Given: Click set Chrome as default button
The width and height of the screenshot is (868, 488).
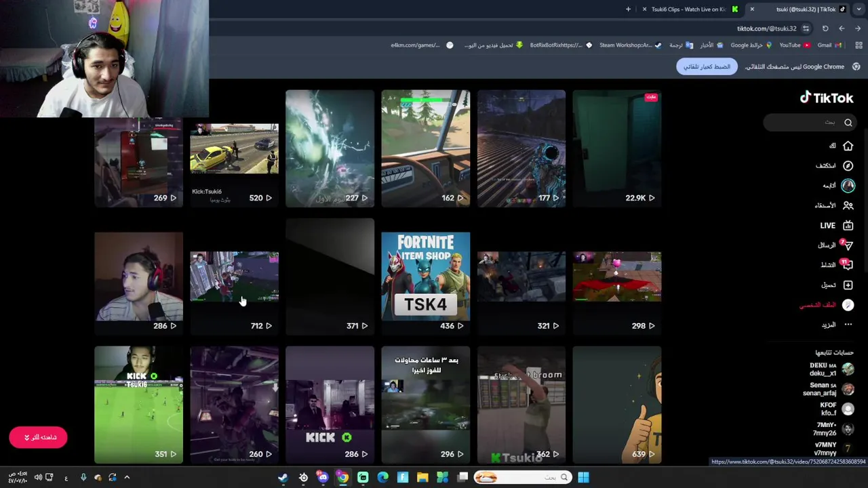Looking at the screenshot, I should [707, 66].
